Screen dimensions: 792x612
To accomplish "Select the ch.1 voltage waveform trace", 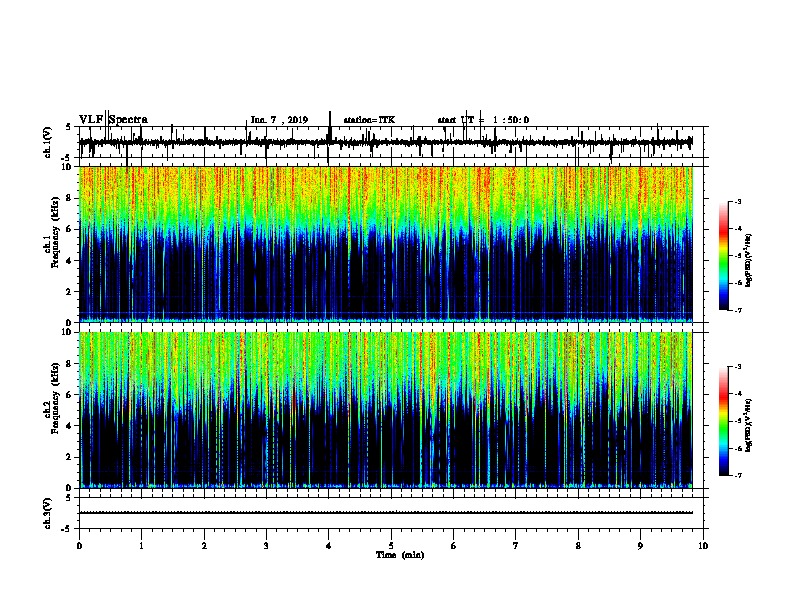I will pyautogui.click(x=386, y=143).
